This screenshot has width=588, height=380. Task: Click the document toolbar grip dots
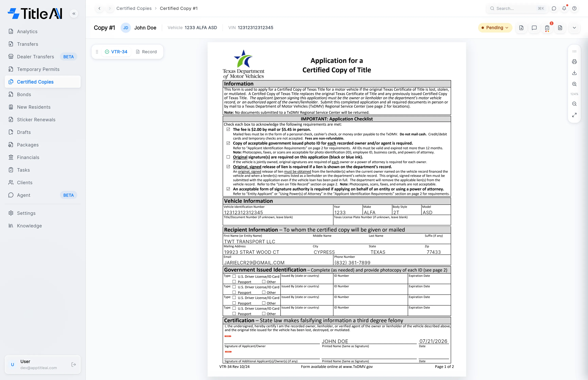574,51
